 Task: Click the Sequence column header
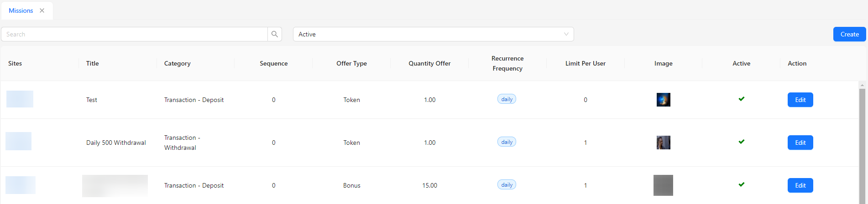tap(273, 63)
